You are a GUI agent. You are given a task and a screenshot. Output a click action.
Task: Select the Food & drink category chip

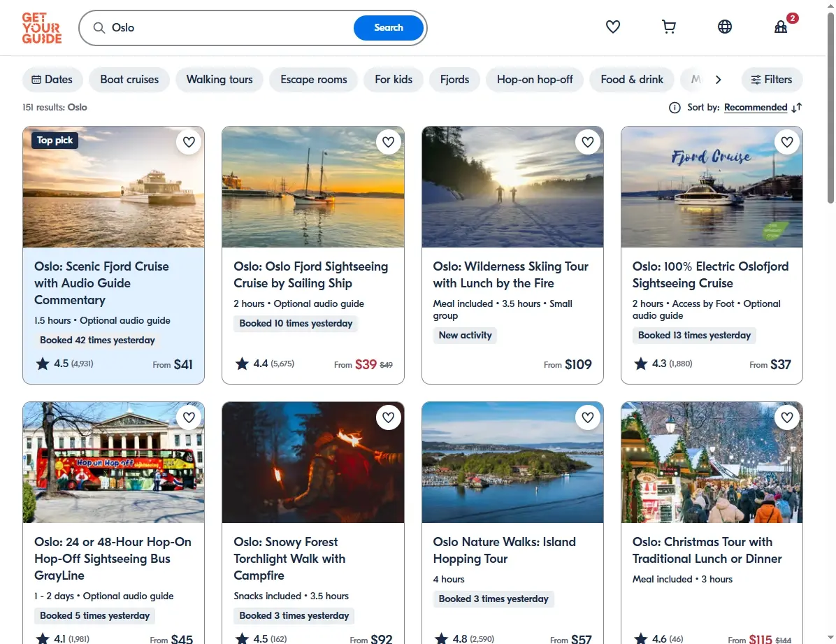point(632,80)
